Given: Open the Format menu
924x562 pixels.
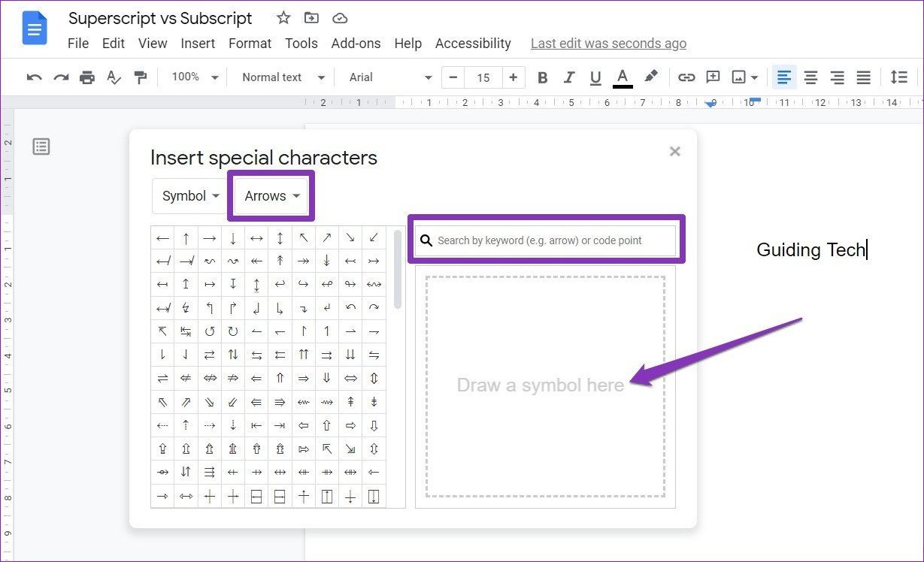Looking at the screenshot, I should (250, 44).
